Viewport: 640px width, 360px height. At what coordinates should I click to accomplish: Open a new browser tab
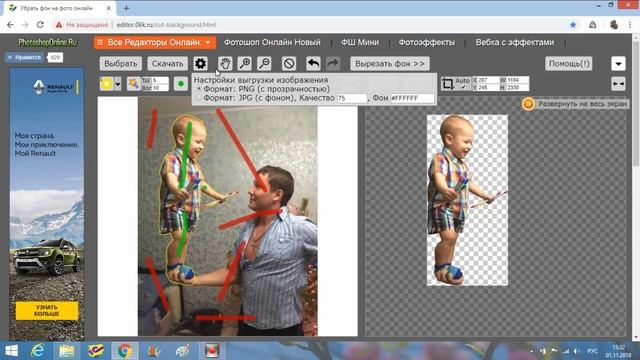coord(126,8)
